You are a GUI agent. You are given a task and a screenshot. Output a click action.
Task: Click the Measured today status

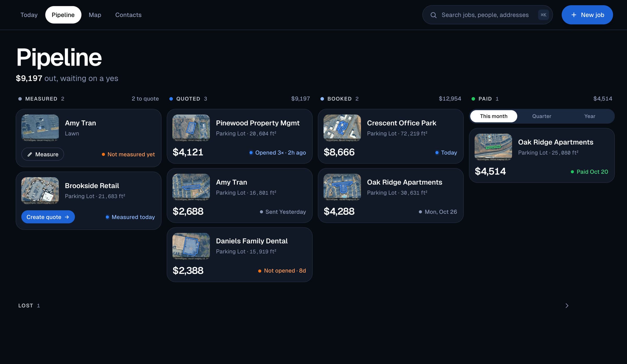(x=130, y=217)
